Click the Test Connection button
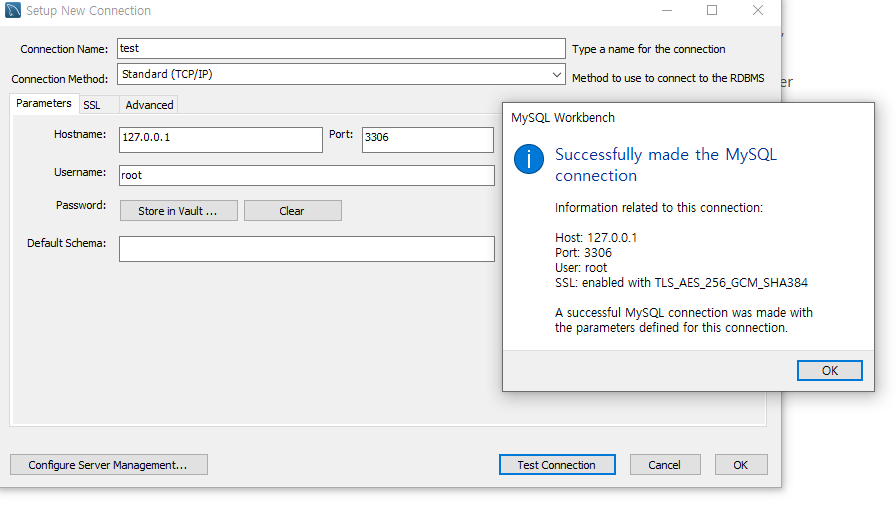The height and width of the screenshot is (530, 896). [557, 465]
